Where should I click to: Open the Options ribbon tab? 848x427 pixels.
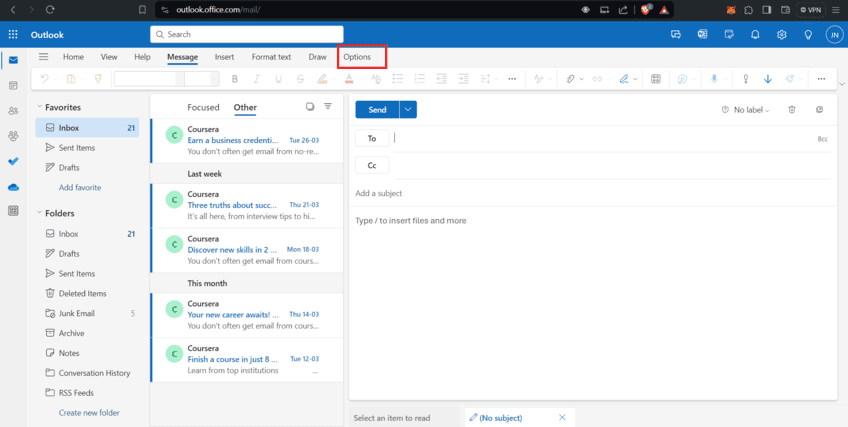(x=357, y=57)
